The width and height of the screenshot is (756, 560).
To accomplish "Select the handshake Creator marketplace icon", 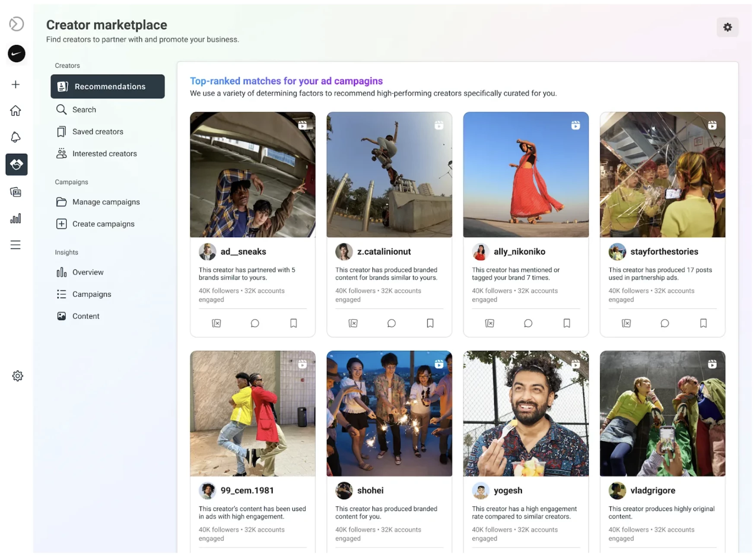I will (x=16, y=164).
